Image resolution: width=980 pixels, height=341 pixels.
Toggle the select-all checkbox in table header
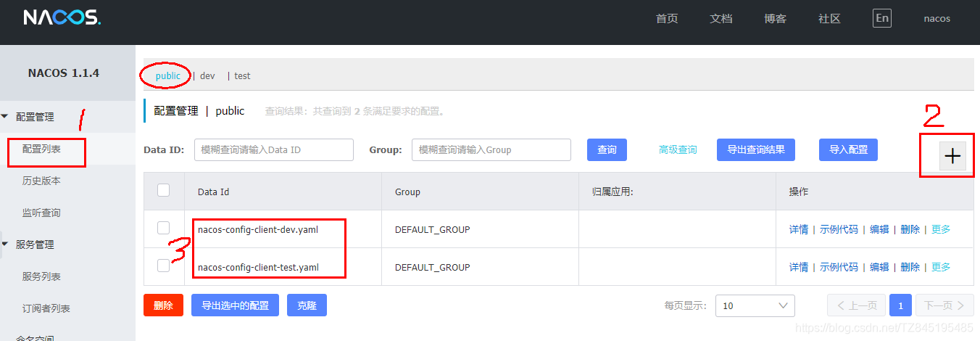point(164,190)
